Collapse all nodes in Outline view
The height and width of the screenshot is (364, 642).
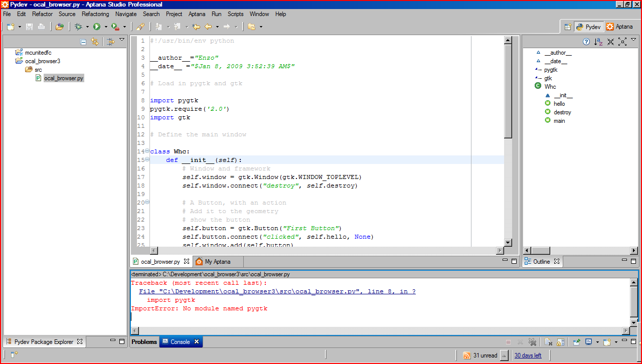tap(610, 42)
